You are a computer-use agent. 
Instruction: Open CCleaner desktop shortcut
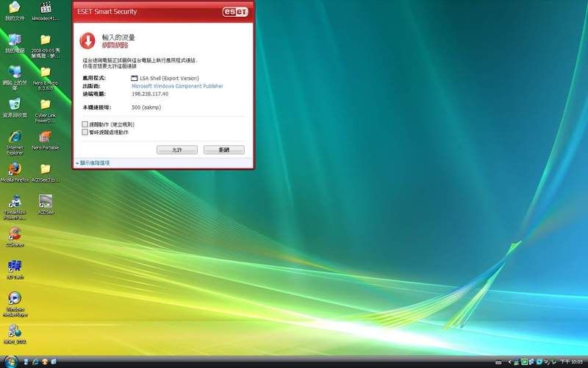pyautogui.click(x=14, y=234)
